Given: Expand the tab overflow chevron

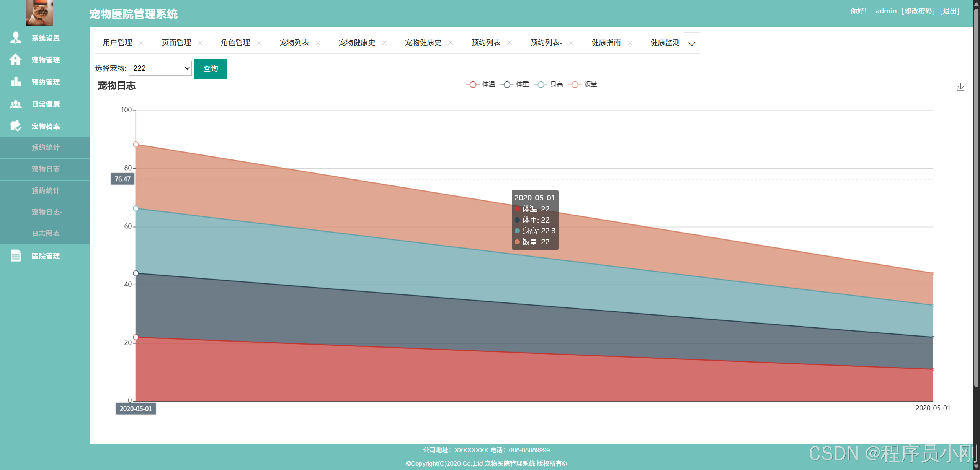Looking at the screenshot, I should 691,43.
